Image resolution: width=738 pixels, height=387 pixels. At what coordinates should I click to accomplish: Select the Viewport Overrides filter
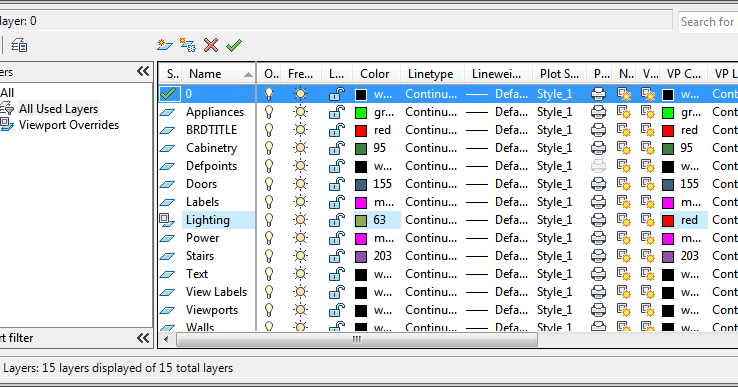(x=69, y=125)
